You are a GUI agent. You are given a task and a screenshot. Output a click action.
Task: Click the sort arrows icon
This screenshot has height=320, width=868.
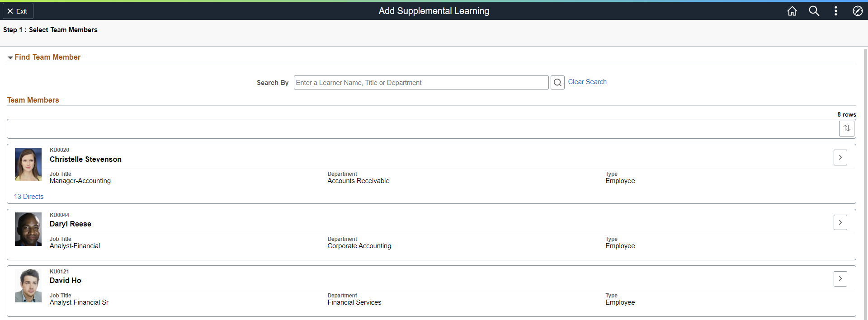tap(847, 128)
